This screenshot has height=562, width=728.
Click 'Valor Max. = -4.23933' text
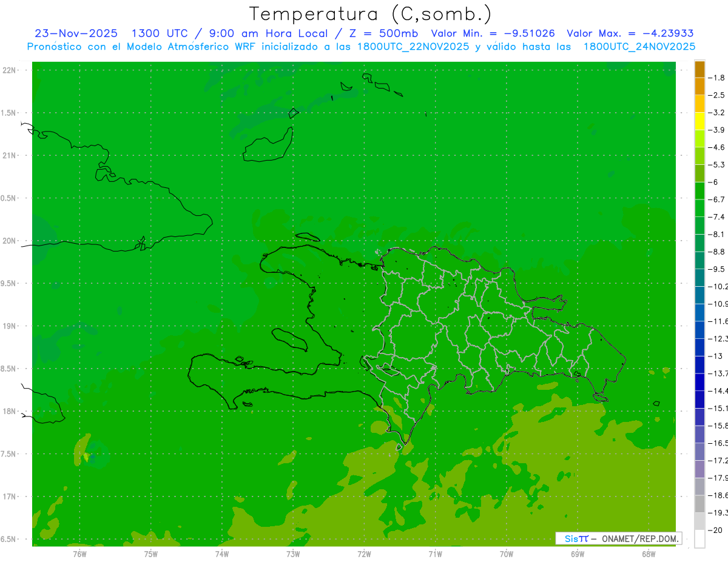click(x=630, y=33)
